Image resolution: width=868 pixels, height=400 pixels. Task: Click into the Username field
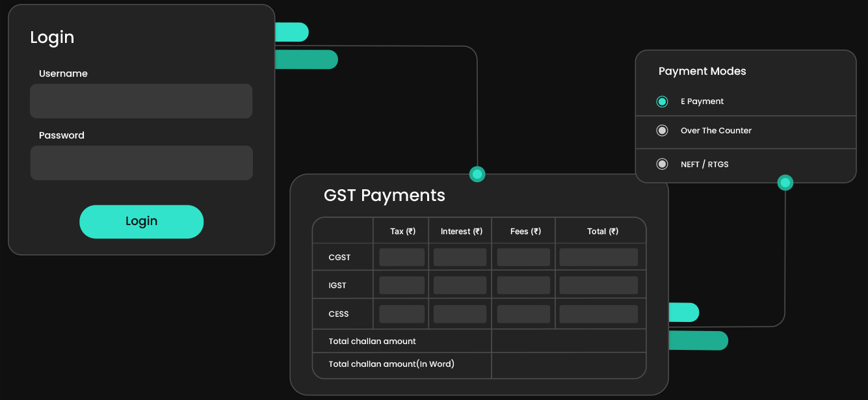141,101
